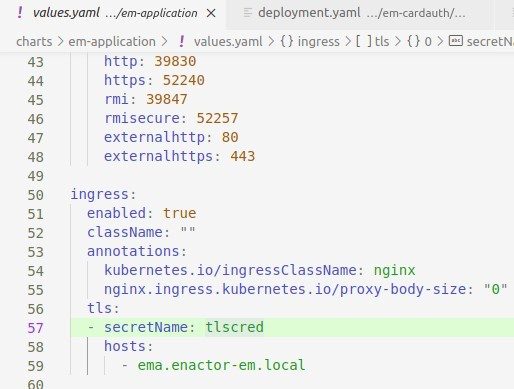The image size is (514, 389).
Task: Select the 0 index breadcrumb segment
Action: (x=428, y=42)
